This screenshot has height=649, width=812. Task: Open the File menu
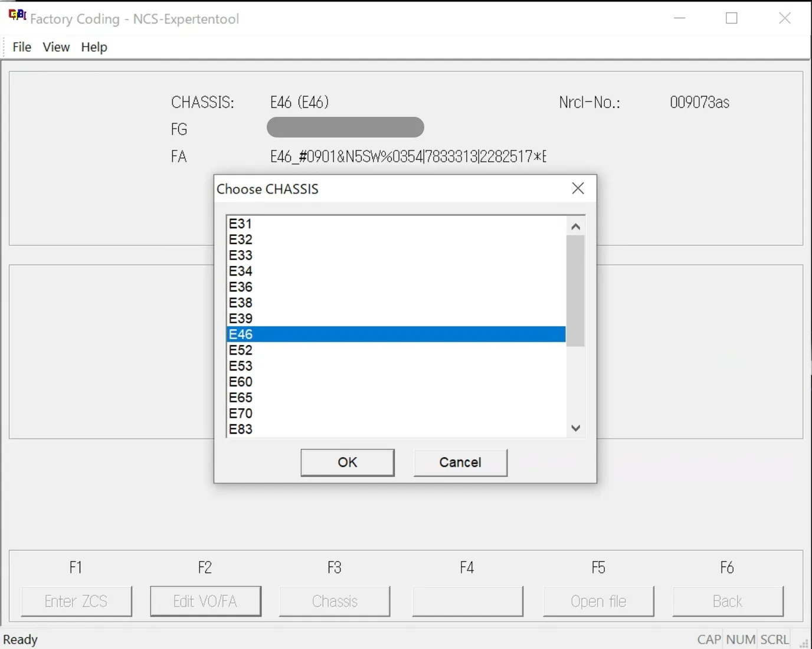click(22, 47)
